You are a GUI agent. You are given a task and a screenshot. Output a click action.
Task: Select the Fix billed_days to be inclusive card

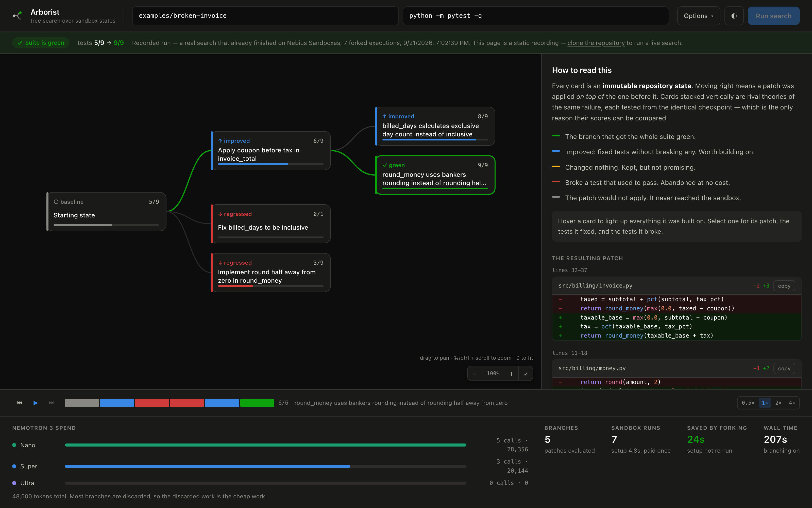271,224
